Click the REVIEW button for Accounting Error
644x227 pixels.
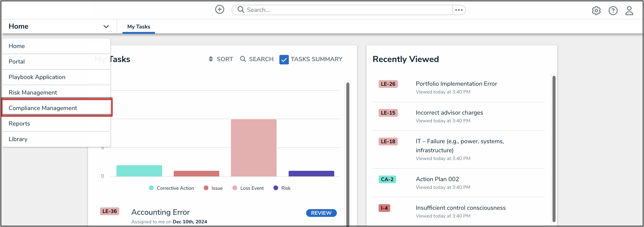tap(321, 213)
